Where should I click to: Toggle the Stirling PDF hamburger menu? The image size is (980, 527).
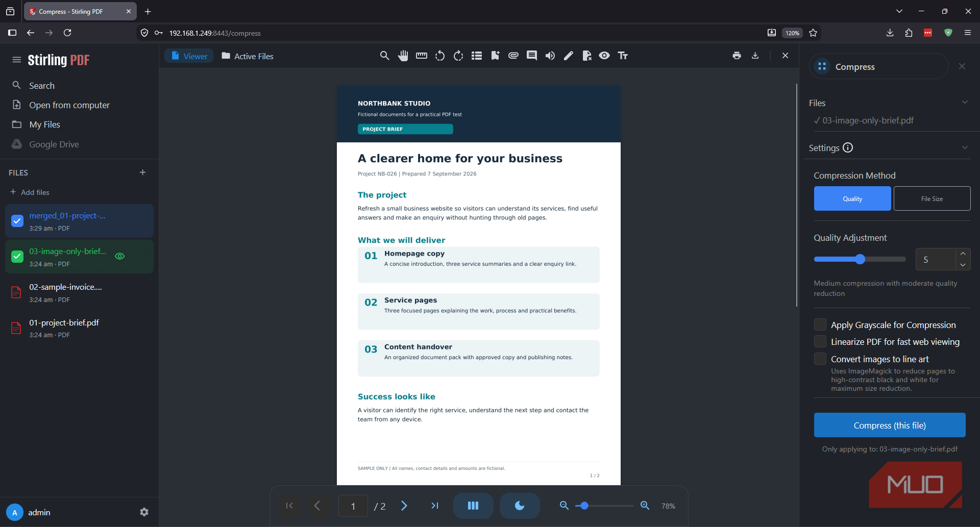(x=17, y=60)
